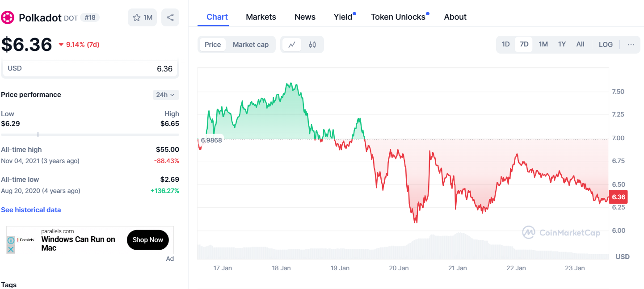Open the Markets tab
Viewport: 644px width, 289px height.
261,17
